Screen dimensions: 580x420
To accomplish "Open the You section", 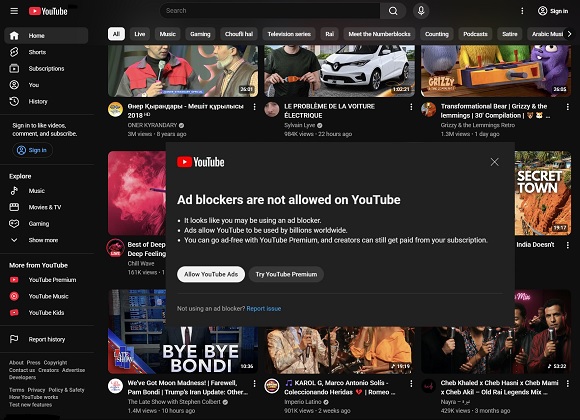I will click(46, 85).
